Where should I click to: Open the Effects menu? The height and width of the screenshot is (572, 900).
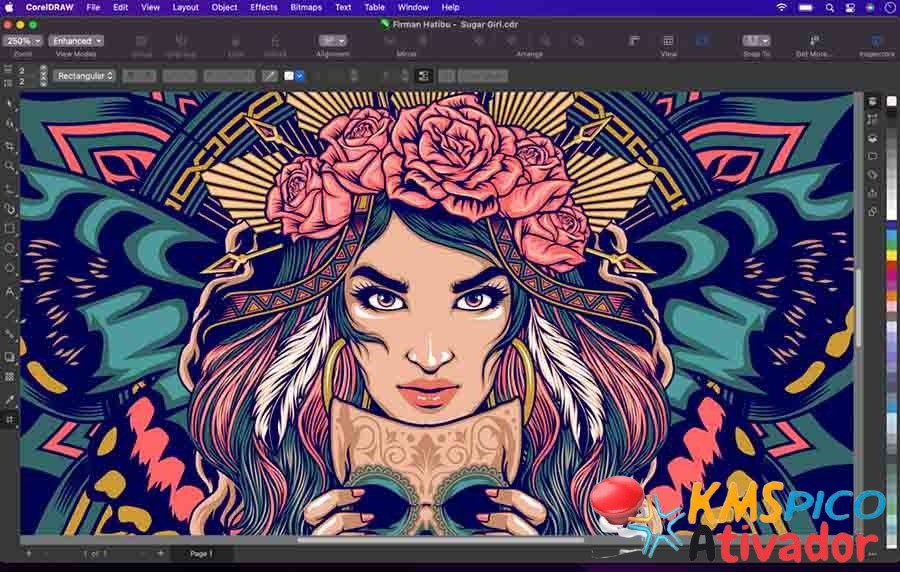click(x=263, y=7)
